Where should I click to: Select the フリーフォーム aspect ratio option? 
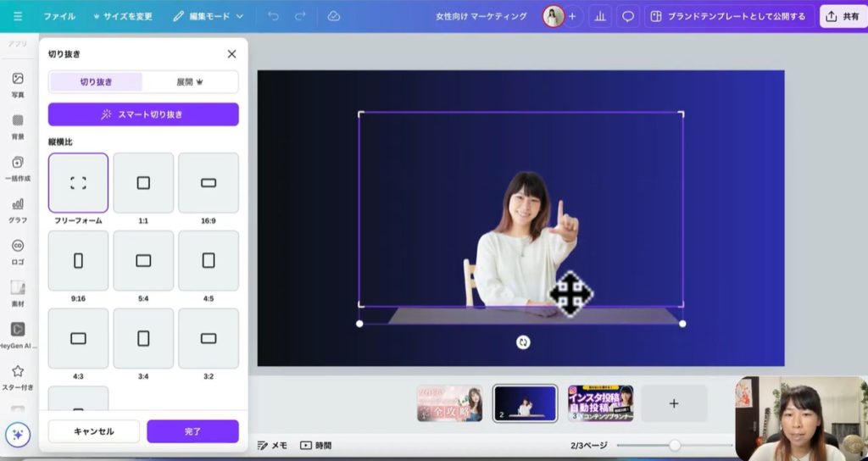78,183
